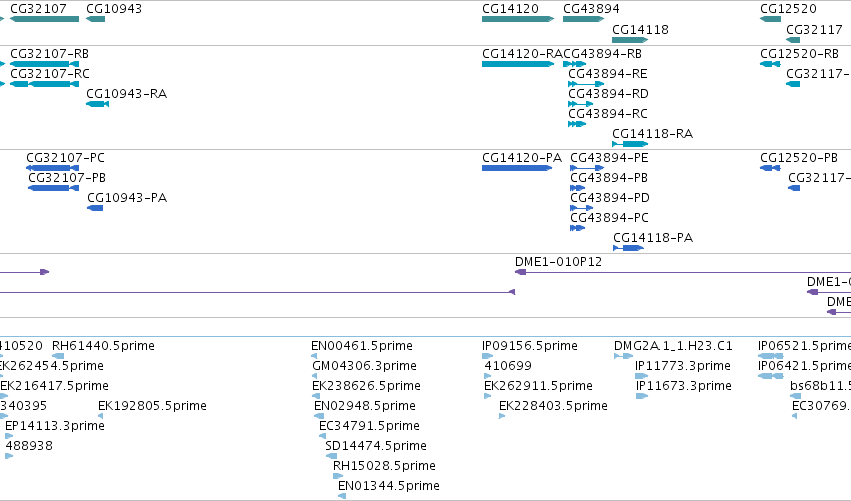The image size is (851, 501).
Task: Click EST GM04306.3prime
Action: tap(315, 376)
